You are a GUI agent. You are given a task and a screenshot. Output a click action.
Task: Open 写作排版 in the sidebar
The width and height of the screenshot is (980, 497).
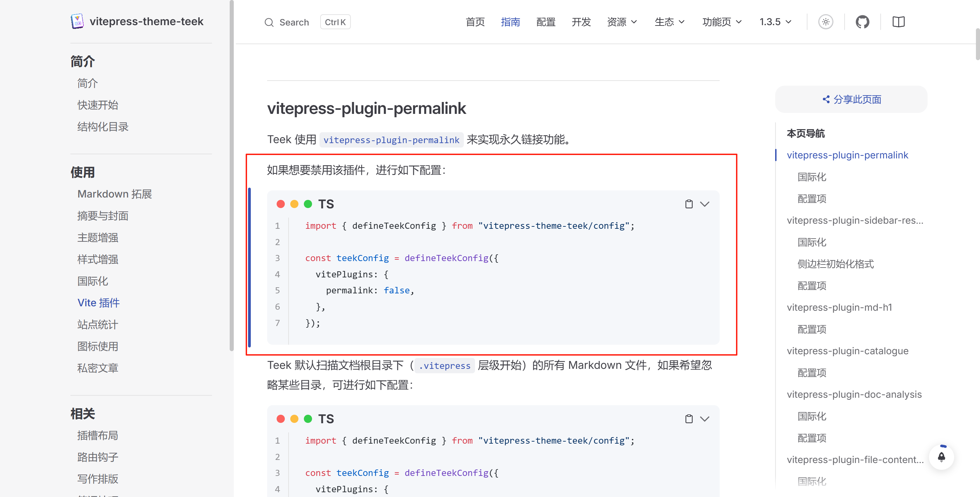pos(98,479)
